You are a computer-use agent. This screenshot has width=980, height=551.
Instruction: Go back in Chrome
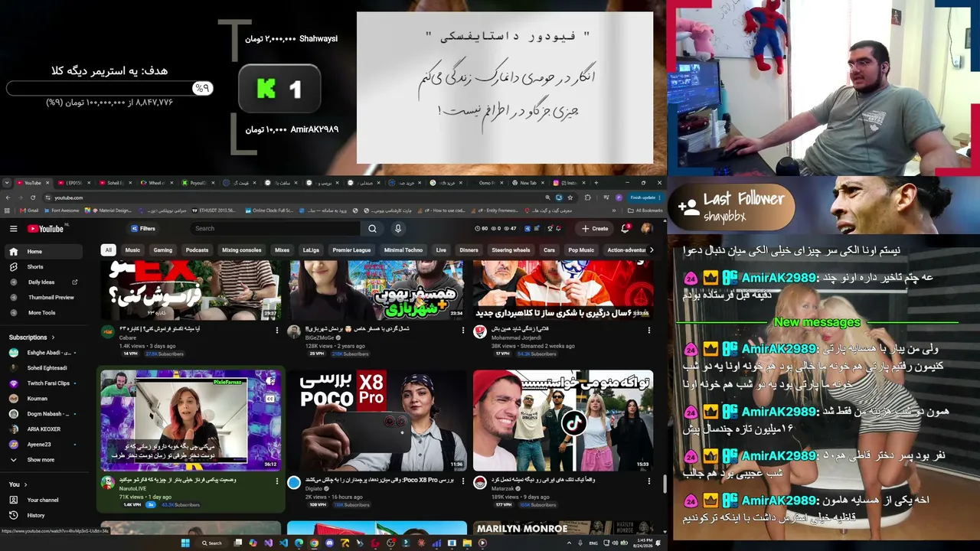coord(8,197)
